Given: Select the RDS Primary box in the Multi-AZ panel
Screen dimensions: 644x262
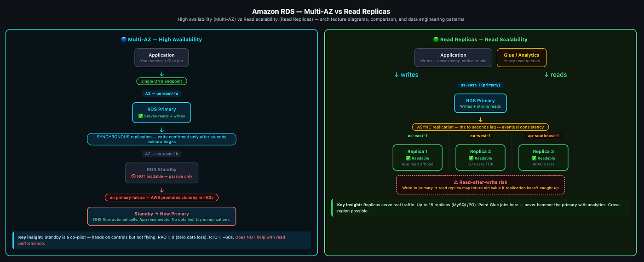Looking at the screenshot, I should point(161,112).
